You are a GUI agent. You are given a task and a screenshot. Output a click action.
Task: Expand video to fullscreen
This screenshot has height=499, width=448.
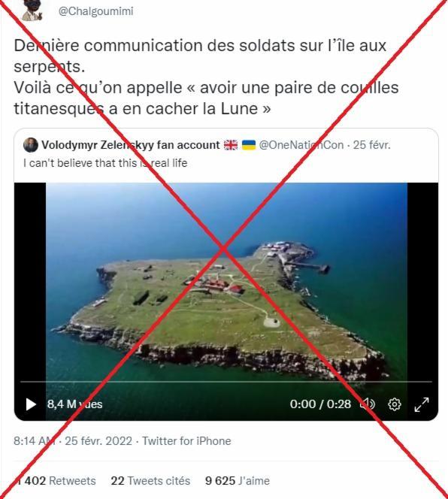click(422, 404)
